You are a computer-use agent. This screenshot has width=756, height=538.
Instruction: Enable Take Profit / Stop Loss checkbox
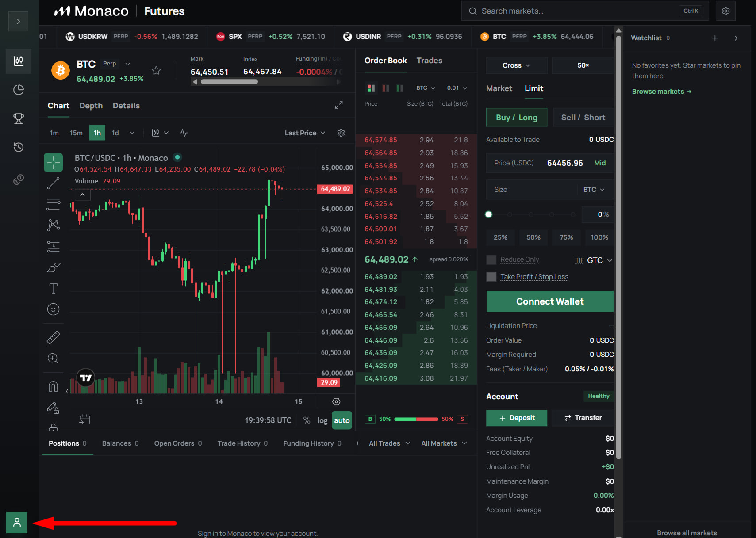click(x=491, y=277)
